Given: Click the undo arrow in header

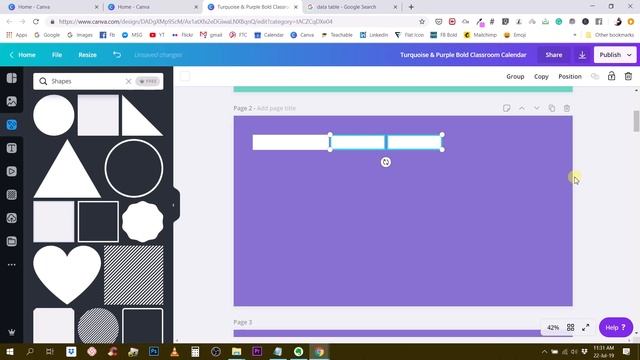Looking at the screenshot, I should click(117, 55).
